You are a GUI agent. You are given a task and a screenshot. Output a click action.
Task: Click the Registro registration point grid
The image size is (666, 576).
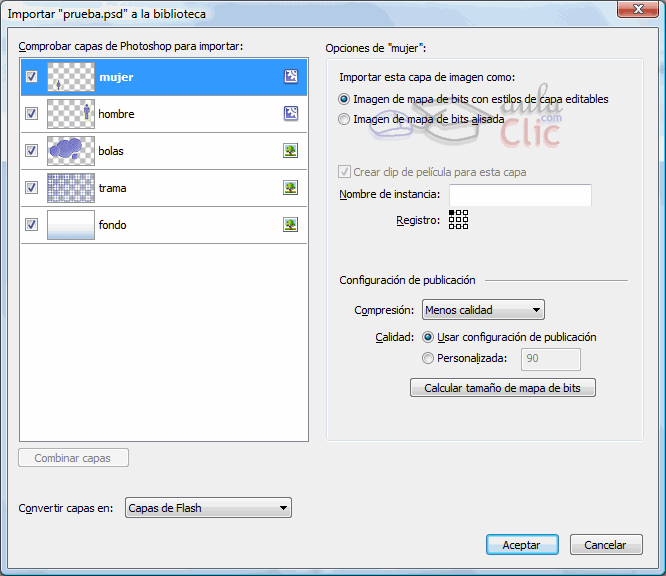(x=458, y=220)
